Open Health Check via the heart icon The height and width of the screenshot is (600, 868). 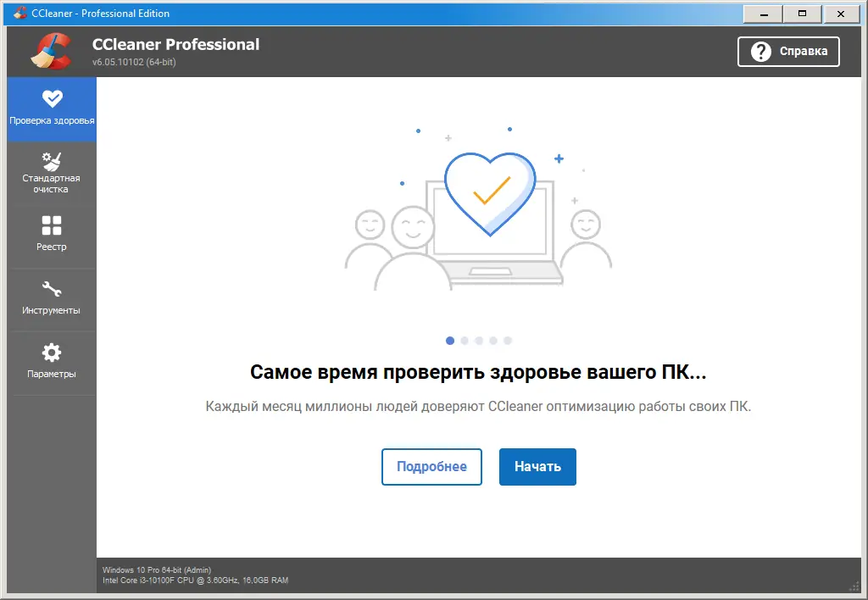click(52, 99)
